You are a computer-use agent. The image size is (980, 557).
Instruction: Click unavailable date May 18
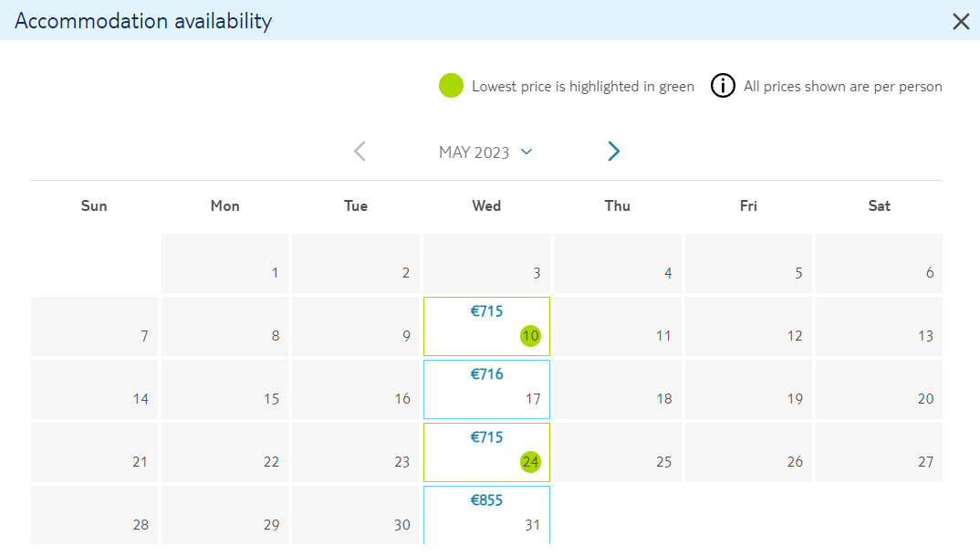click(x=618, y=390)
